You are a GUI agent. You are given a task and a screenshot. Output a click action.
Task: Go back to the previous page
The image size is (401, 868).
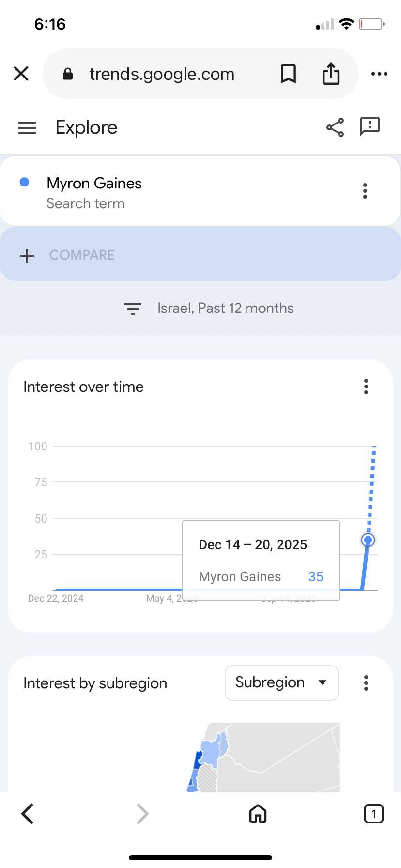28,814
